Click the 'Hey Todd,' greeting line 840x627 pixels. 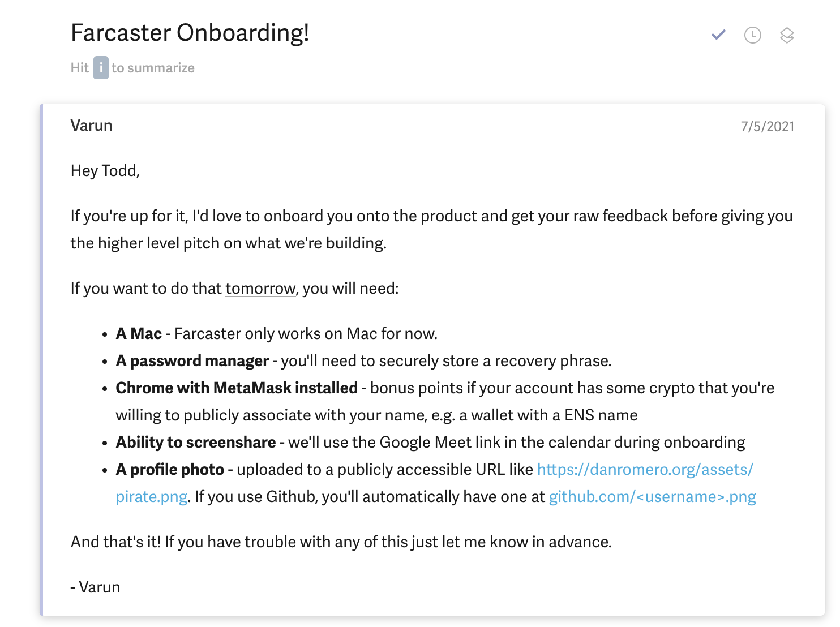[105, 171]
